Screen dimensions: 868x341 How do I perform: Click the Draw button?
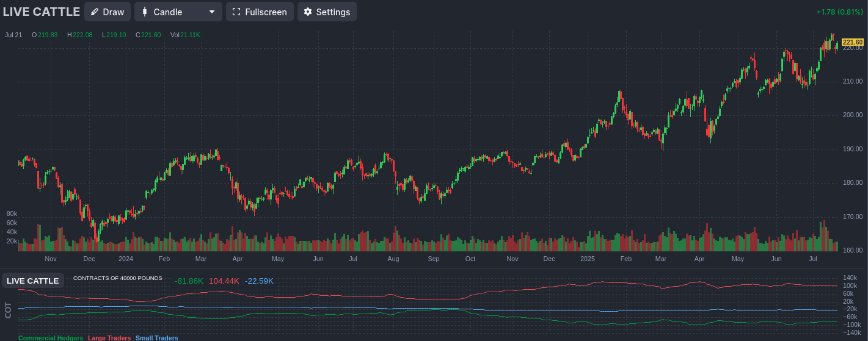point(108,12)
